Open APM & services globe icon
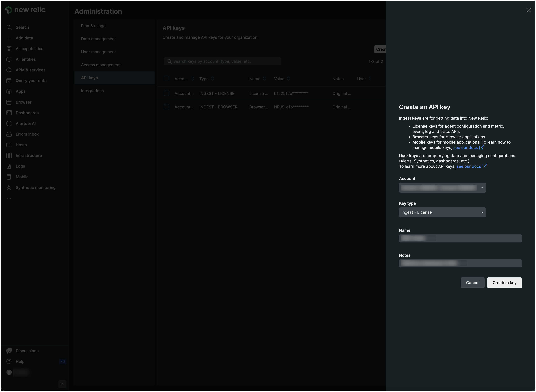The height and width of the screenshot is (392, 536). coord(9,70)
